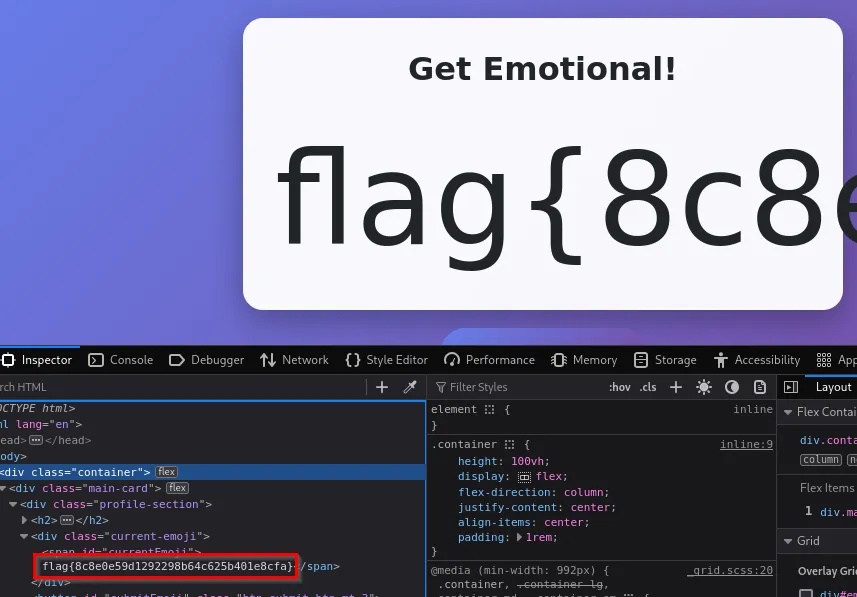The image size is (857, 597).
Task: Toggle light color scheme simulation sun icon
Action: (704, 387)
